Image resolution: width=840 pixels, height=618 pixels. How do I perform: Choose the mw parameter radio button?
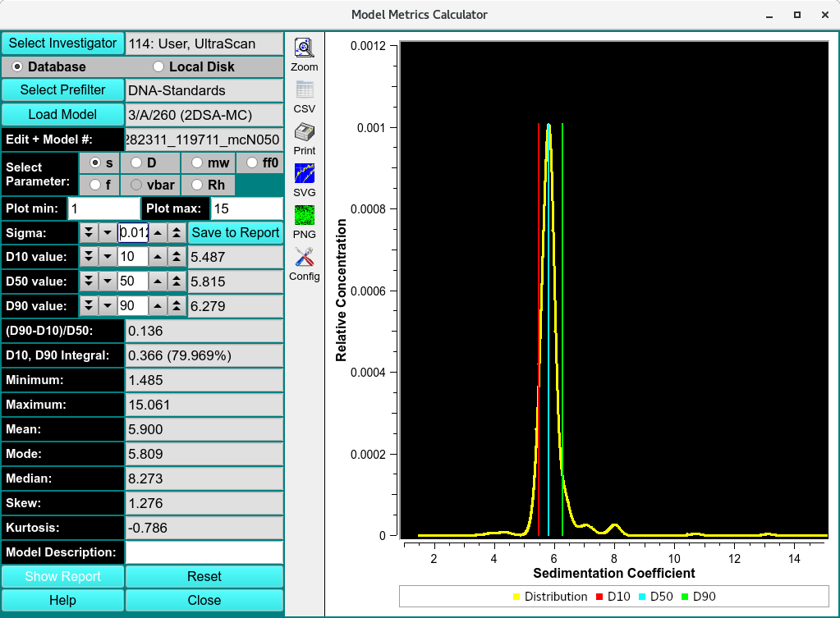coord(196,163)
